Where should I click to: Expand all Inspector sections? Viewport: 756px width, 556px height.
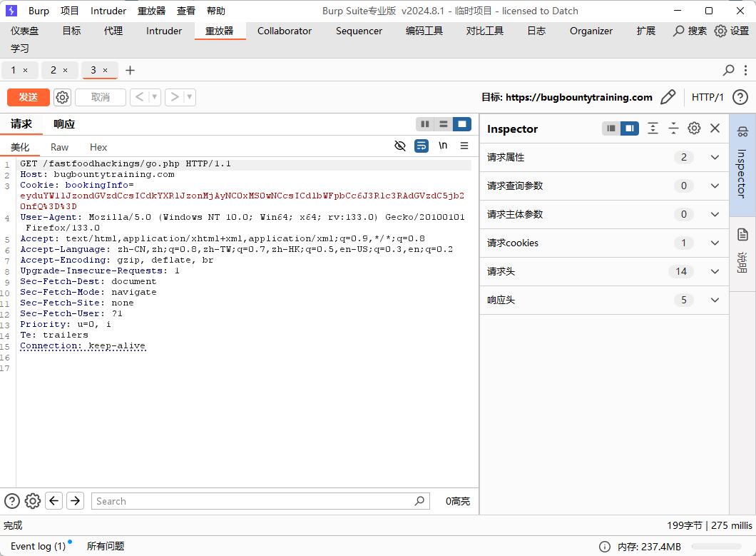coord(653,128)
